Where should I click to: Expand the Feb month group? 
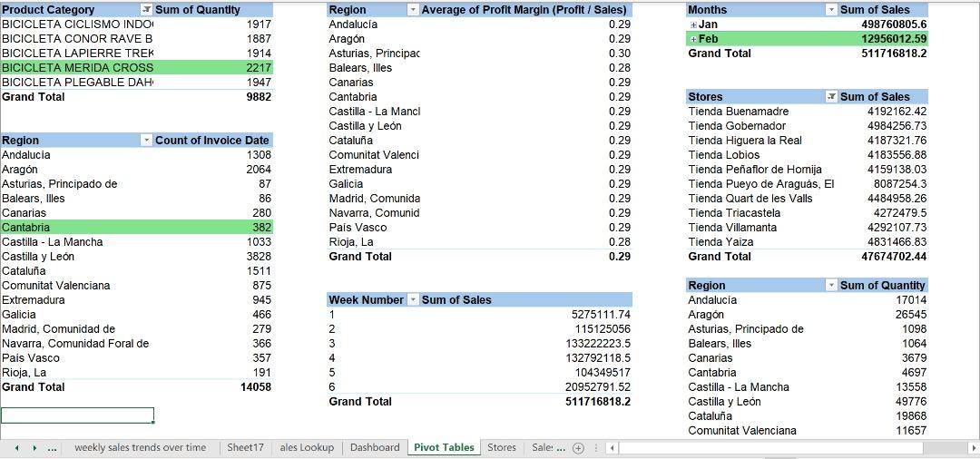tap(693, 39)
